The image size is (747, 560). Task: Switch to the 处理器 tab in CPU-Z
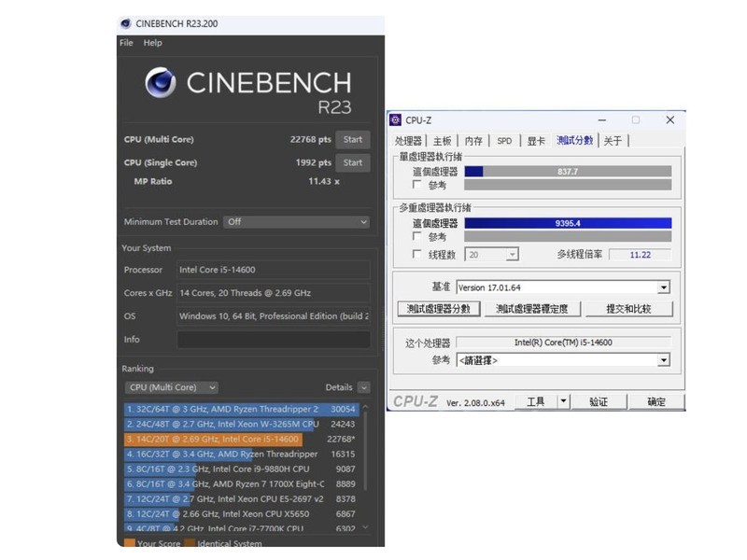pos(408,141)
